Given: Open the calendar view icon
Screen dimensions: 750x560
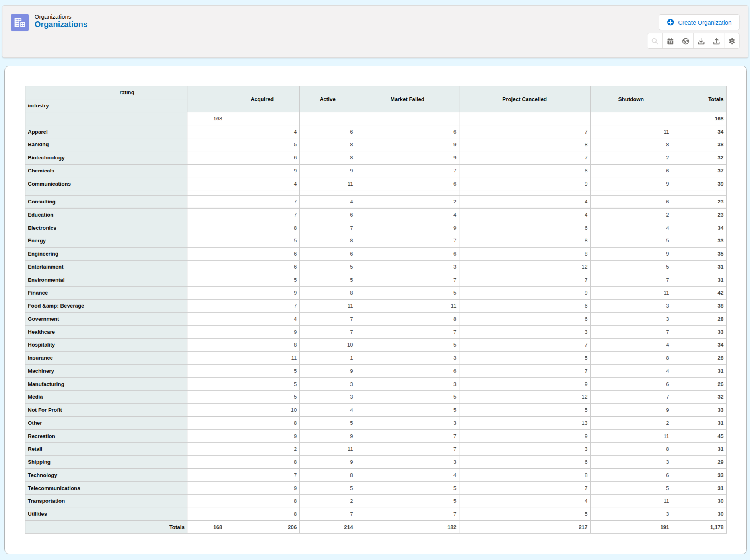Looking at the screenshot, I should [670, 41].
